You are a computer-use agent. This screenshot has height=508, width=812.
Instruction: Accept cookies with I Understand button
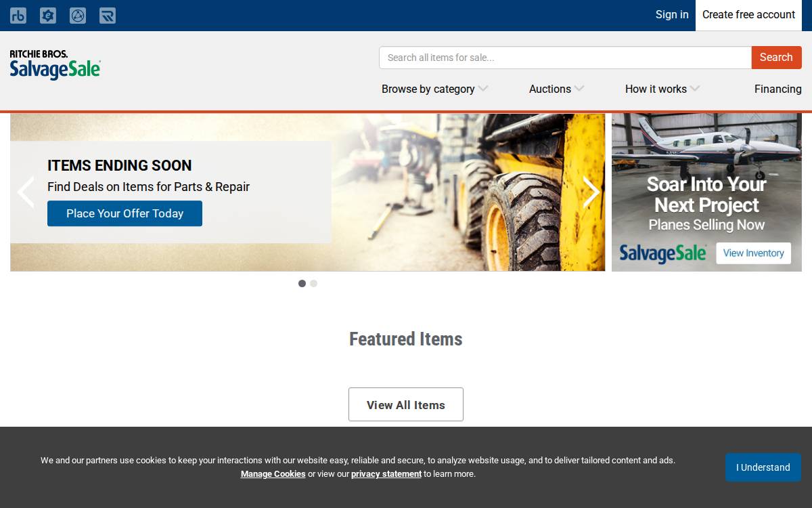tap(763, 467)
